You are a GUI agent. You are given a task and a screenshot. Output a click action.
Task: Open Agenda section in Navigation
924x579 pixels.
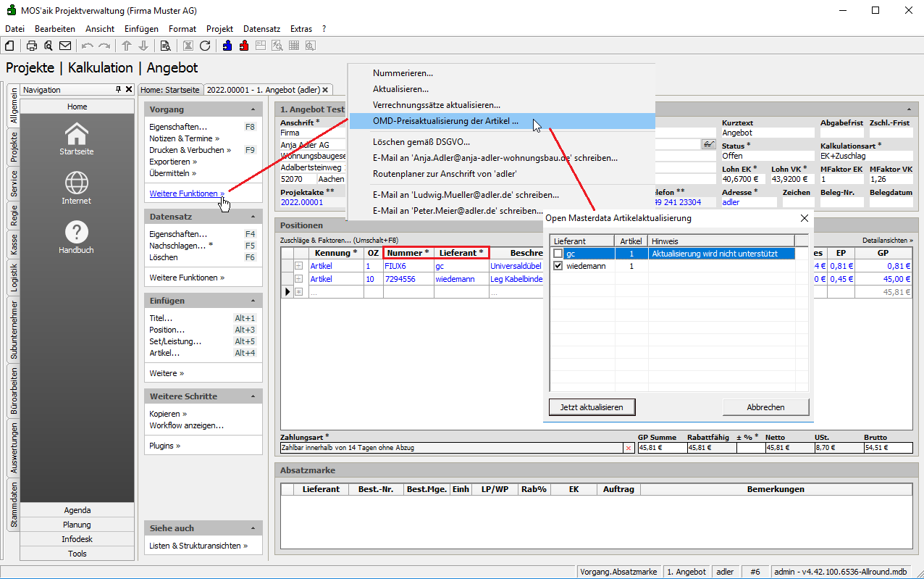pyautogui.click(x=77, y=510)
